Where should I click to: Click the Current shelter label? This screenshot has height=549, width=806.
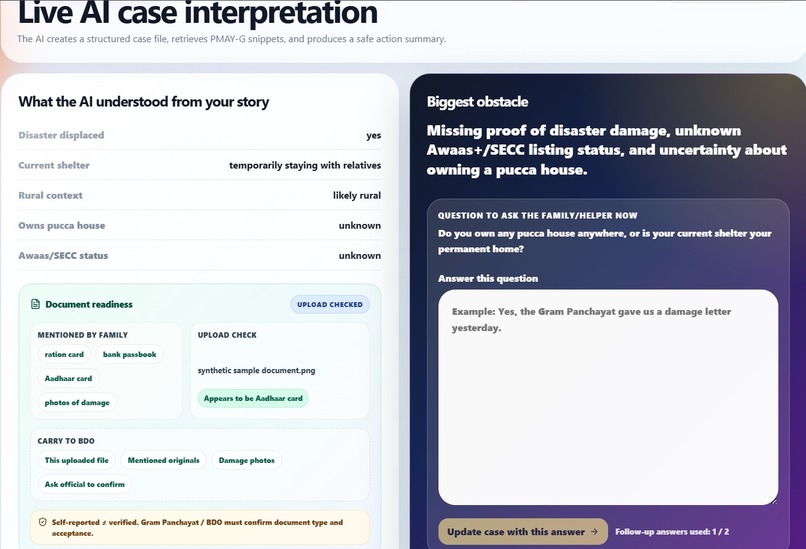[54, 165]
